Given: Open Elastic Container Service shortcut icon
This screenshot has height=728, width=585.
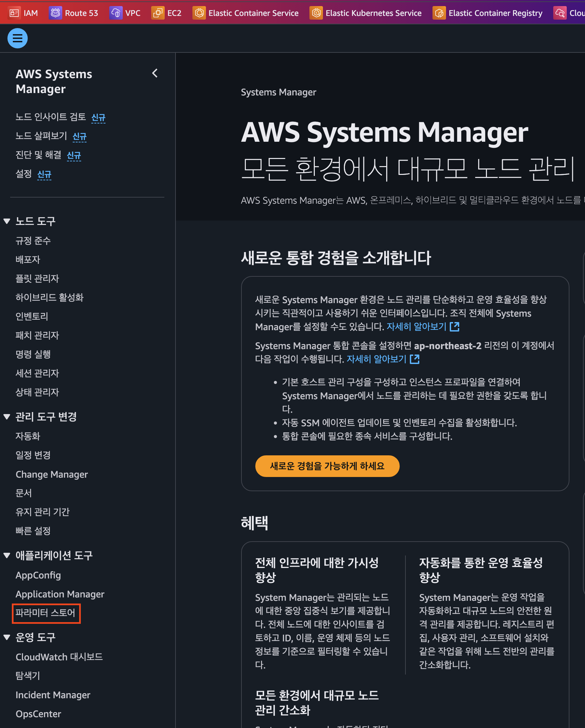Looking at the screenshot, I should tap(199, 13).
